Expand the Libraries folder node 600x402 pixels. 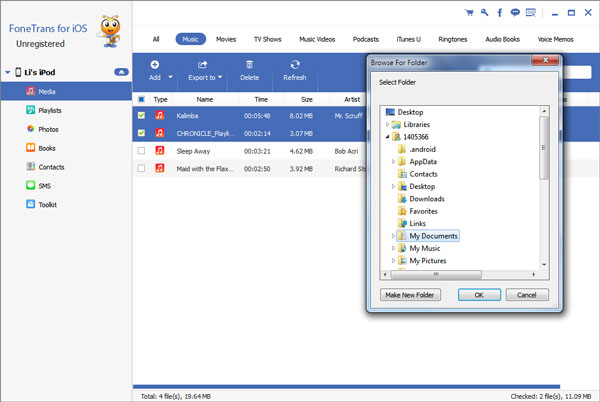pyautogui.click(x=387, y=124)
